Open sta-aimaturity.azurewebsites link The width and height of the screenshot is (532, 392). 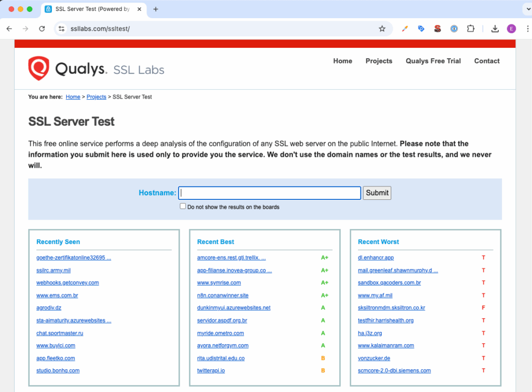click(x=74, y=320)
